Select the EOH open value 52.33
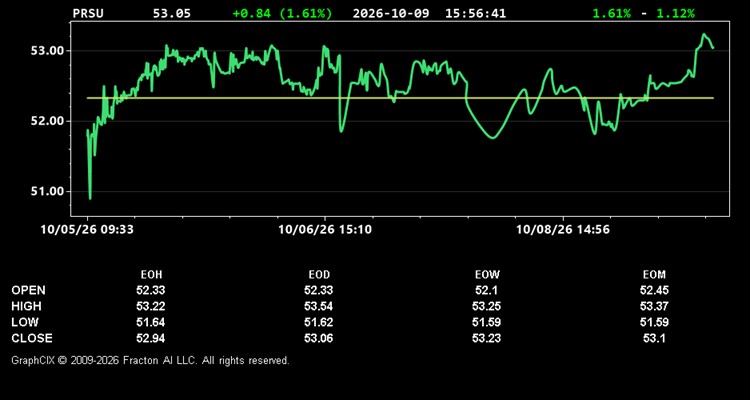The height and width of the screenshot is (400, 750). 151,290
